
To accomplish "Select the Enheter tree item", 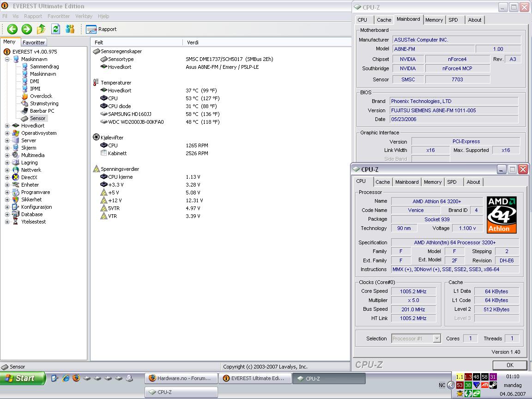I will coord(30,185).
